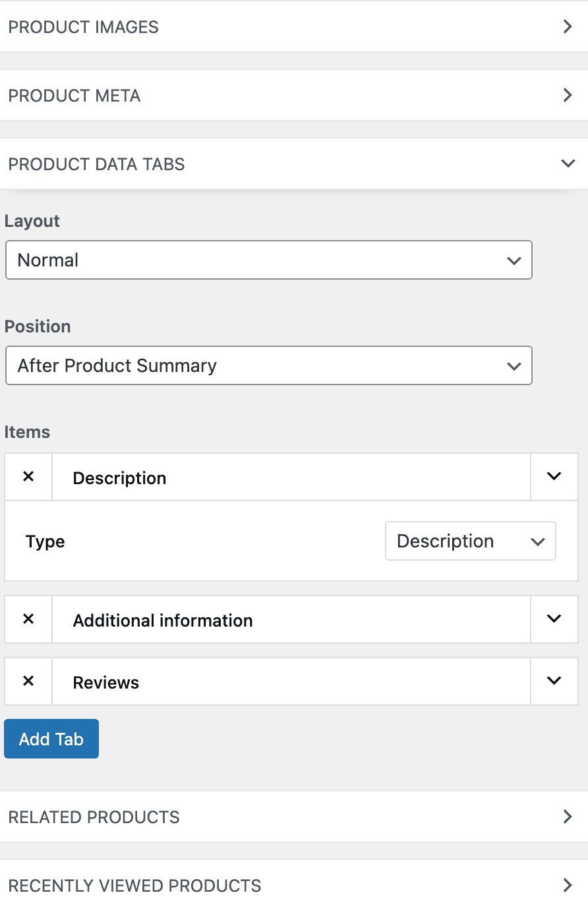Image resolution: width=588 pixels, height=897 pixels.
Task: Open the Layout dropdown set to Normal
Action: (269, 260)
